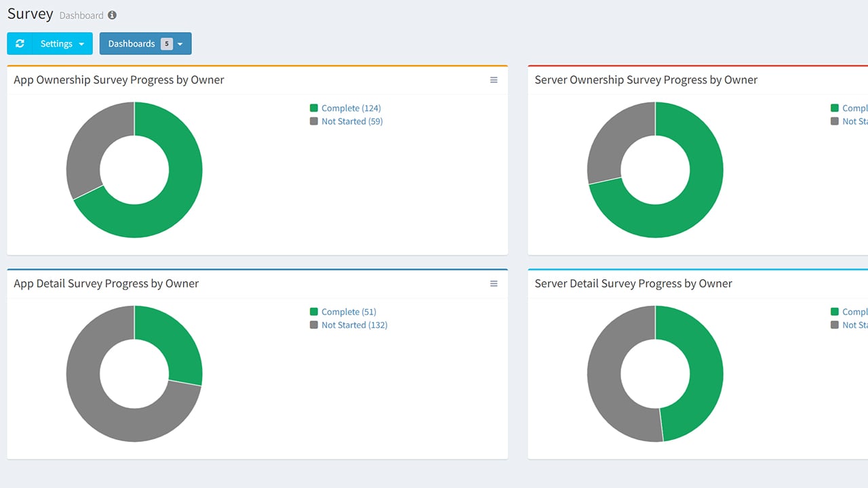Screen dimensions: 868x488
Task: Open the App Ownership chart options menu
Action: [x=494, y=79]
